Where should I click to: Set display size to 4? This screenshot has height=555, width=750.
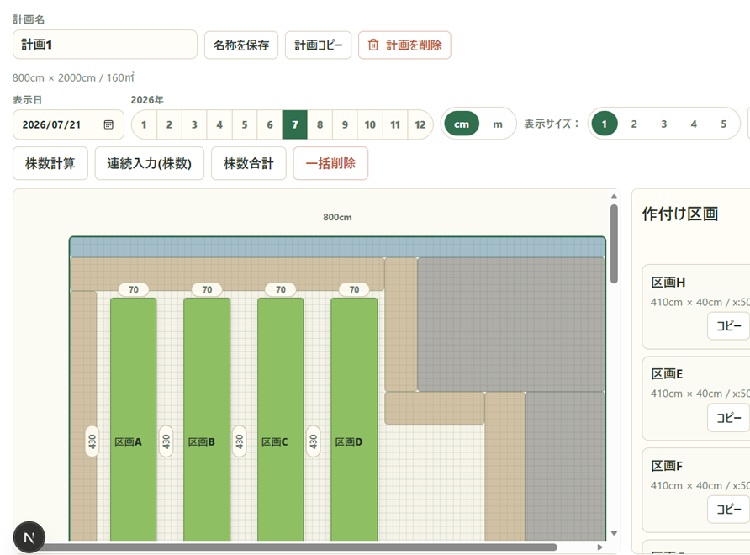pyautogui.click(x=694, y=124)
